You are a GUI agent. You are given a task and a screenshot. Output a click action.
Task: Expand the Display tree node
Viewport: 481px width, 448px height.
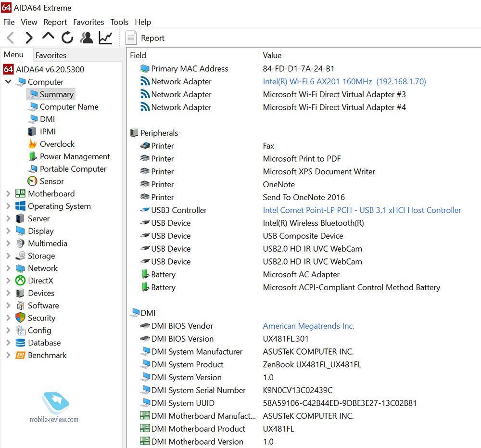[x=8, y=231]
